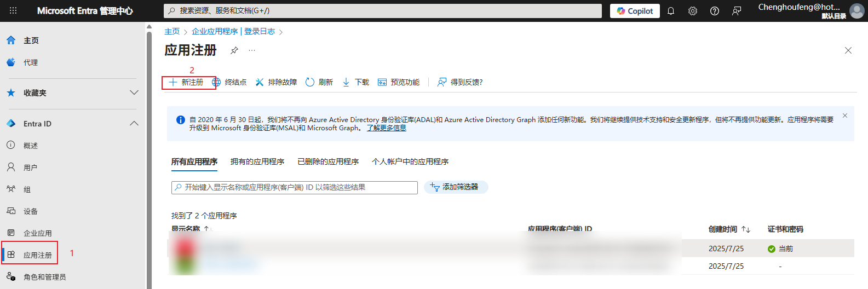Image resolution: width=868 pixels, height=289 pixels.
Task: Click the 了解更多信息 link
Action: [387, 128]
